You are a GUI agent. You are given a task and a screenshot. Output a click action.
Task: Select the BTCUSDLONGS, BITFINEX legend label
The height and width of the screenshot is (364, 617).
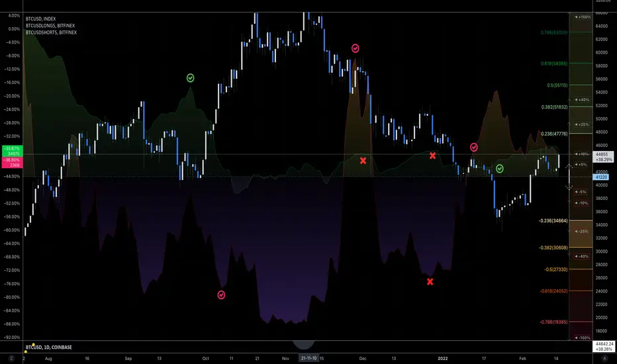pyautogui.click(x=50, y=26)
